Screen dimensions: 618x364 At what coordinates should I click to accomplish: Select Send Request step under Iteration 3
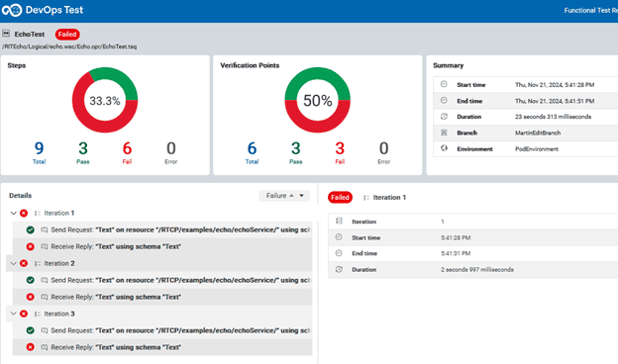[162, 330]
